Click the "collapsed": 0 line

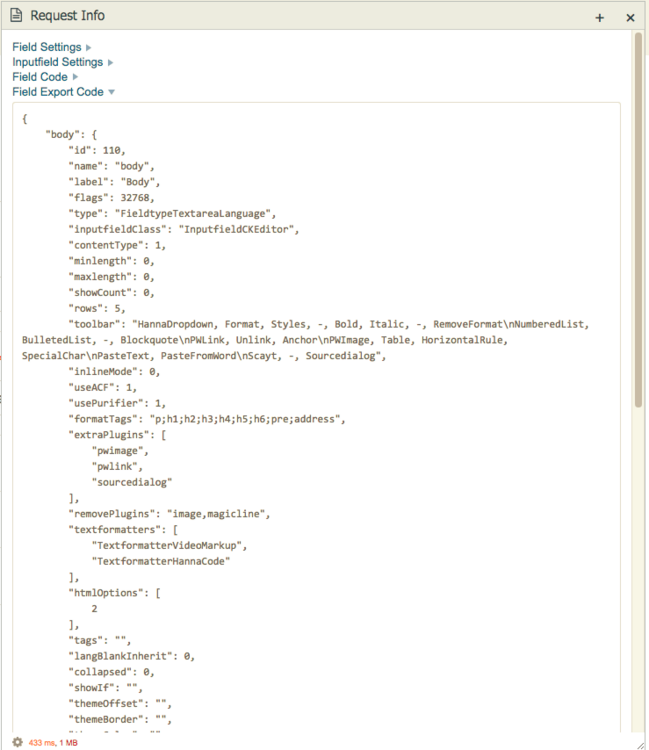click(x=111, y=672)
